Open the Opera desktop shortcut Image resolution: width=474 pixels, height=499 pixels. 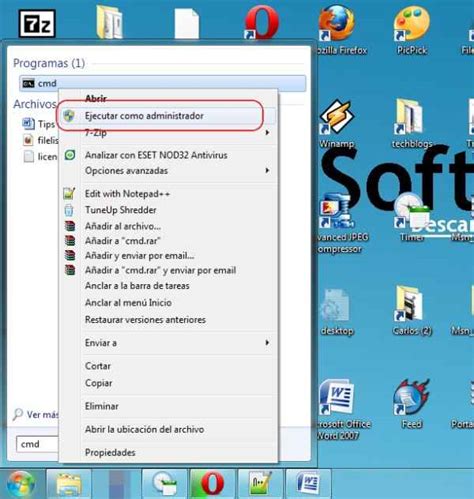coord(262,22)
